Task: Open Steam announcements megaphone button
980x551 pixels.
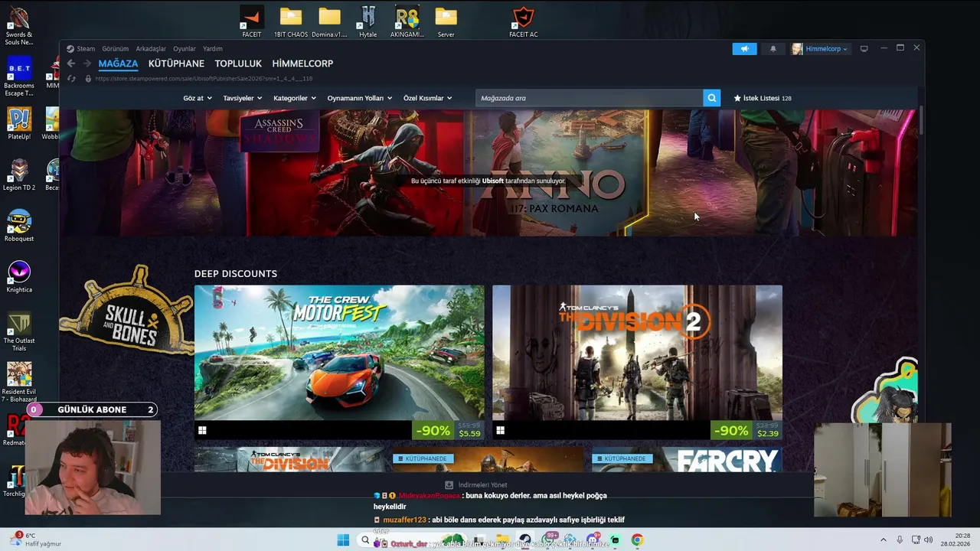Action: point(744,49)
